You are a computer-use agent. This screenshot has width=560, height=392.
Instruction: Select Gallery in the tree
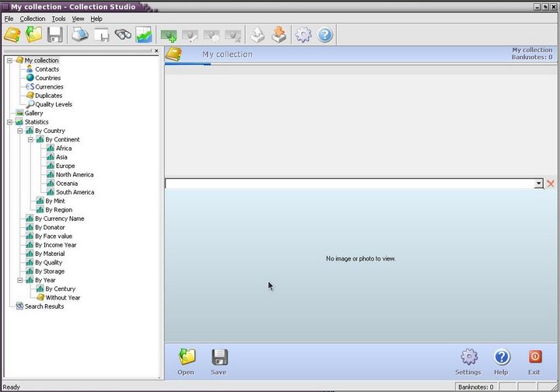click(33, 114)
